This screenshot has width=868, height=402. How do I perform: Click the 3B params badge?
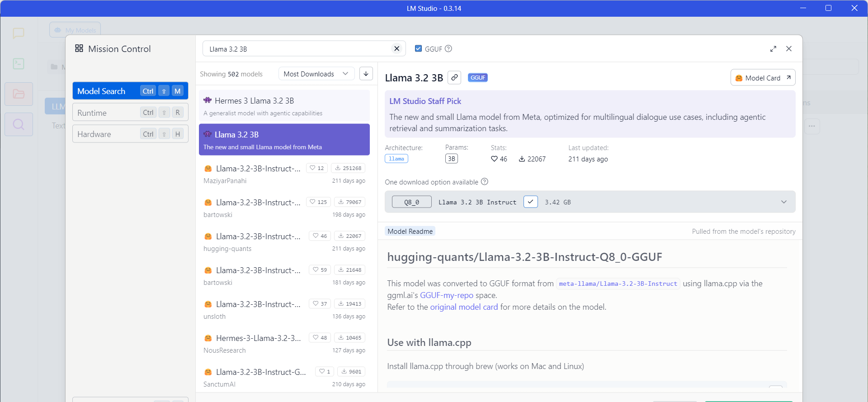[452, 159]
